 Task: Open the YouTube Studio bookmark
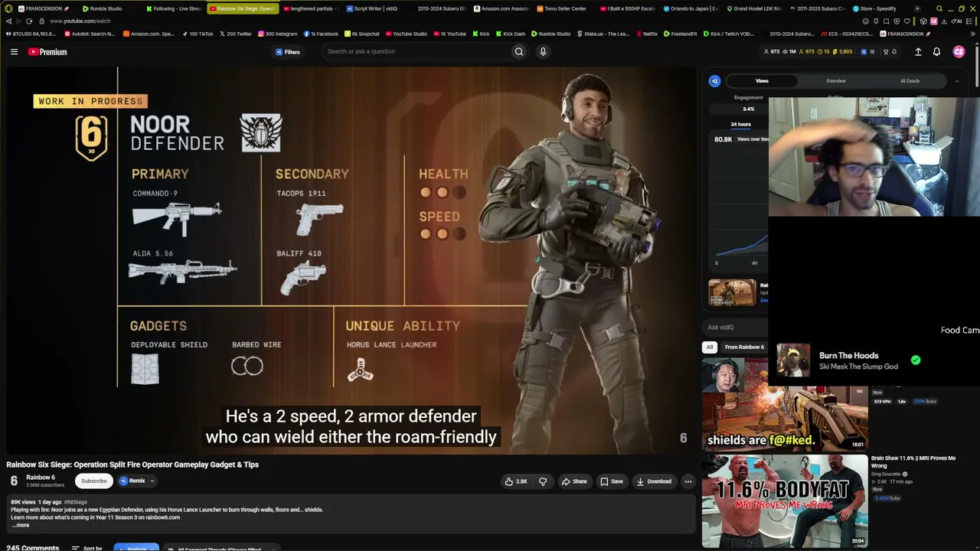click(x=406, y=34)
